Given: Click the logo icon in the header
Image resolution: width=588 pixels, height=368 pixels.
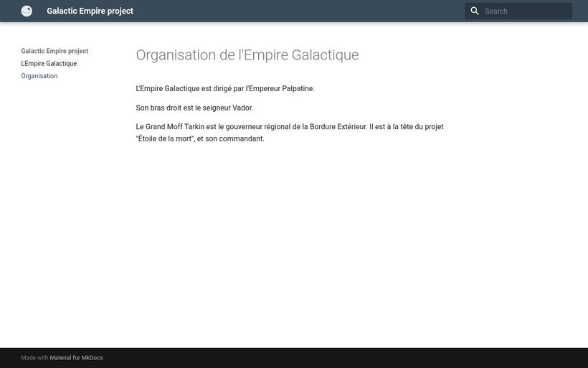Looking at the screenshot, I should click(x=27, y=11).
